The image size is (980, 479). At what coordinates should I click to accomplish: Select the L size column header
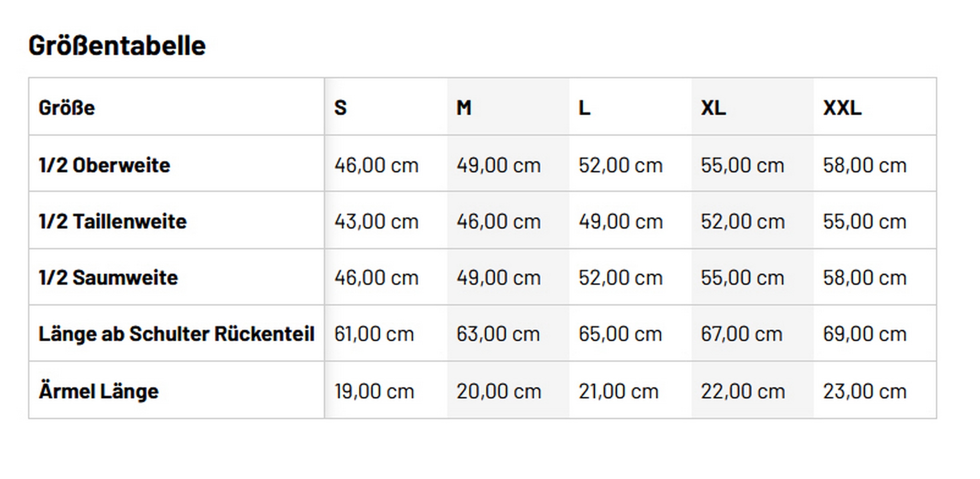click(584, 108)
